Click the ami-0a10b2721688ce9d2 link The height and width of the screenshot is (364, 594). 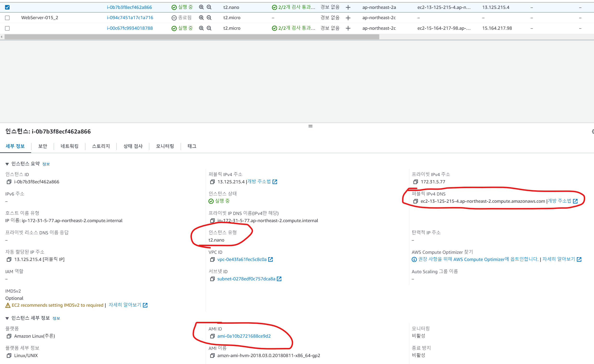coord(244,336)
